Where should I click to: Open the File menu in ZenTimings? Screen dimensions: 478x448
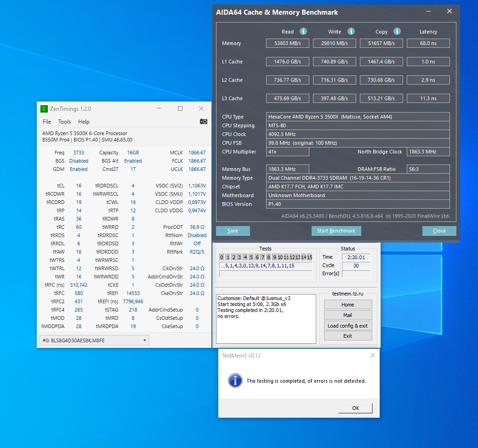(46, 122)
